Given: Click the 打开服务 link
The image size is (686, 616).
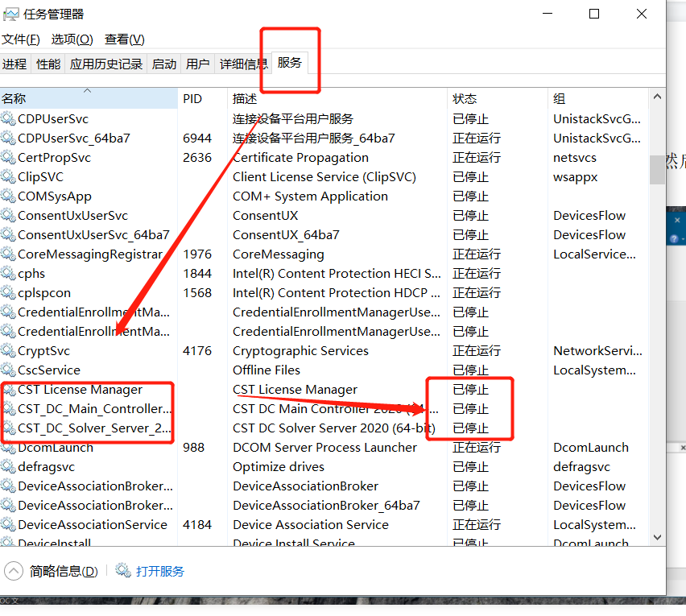Looking at the screenshot, I should tap(159, 571).
